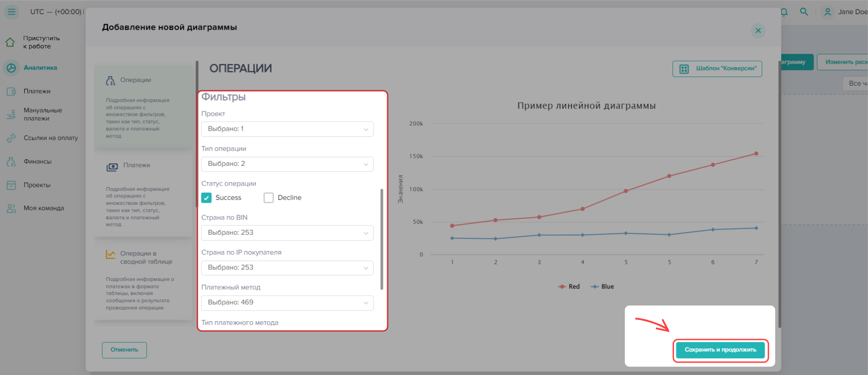Viewport: 868px width, 375px height.
Task: Click the Моя команда team icon
Action: 11,208
